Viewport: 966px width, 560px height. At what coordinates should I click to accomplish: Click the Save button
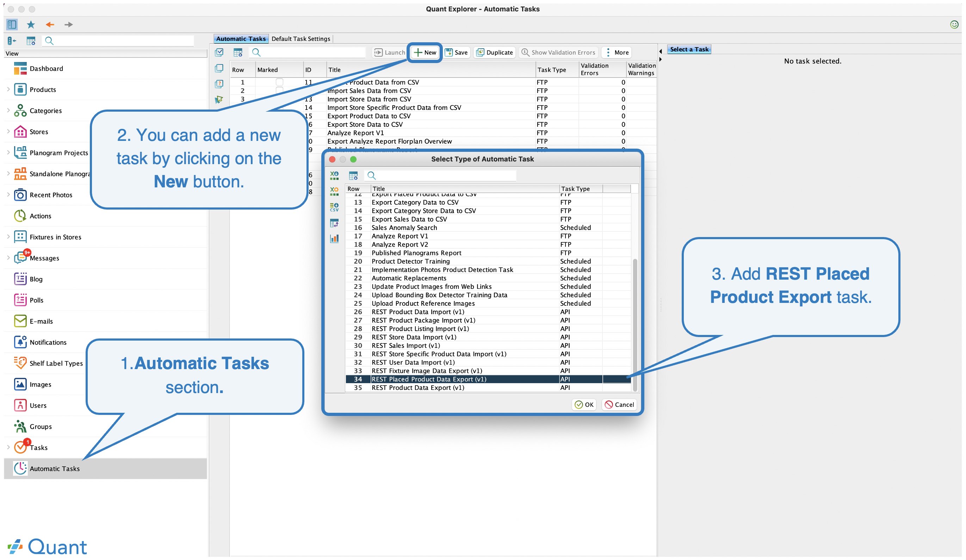pyautogui.click(x=456, y=52)
